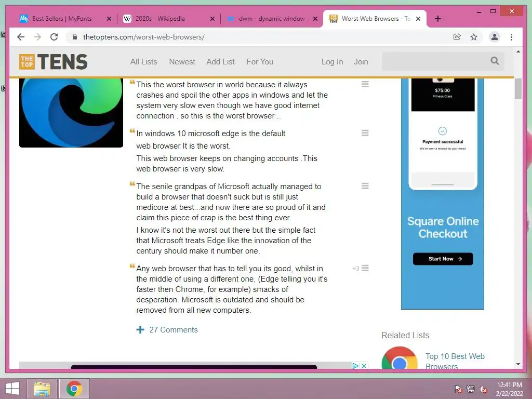Click the Log In link

click(x=332, y=62)
